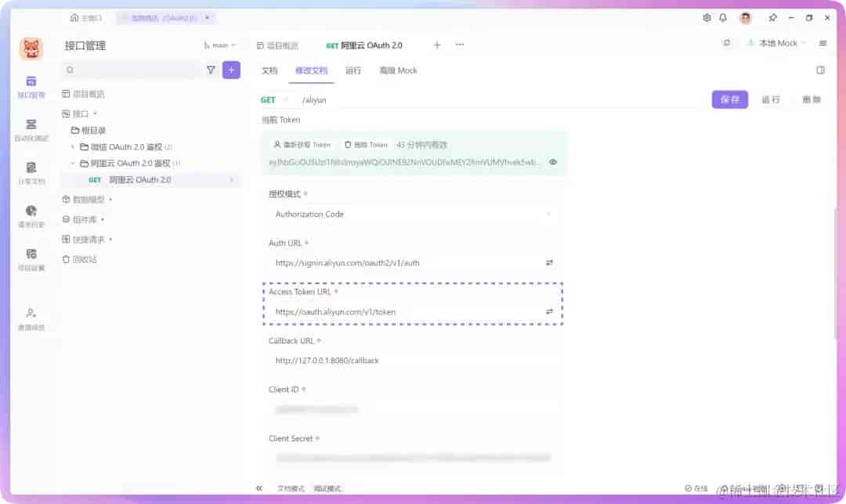The width and height of the screenshot is (846, 504).
Task: Expand the 微信 OAuth 2.0 鉴权 folder
Action: click(73, 146)
